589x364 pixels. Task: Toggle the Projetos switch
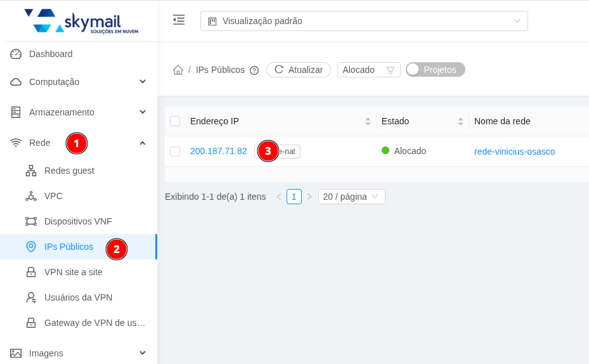(x=436, y=70)
